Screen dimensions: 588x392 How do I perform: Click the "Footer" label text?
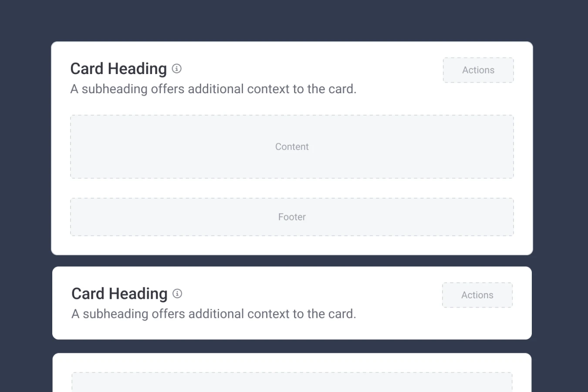coord(292,217)
